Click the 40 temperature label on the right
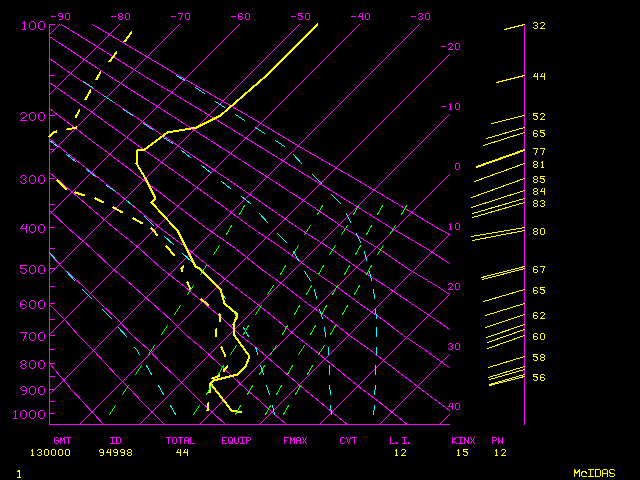This screenshot has width=640, height=480. (x=455, y=407)
